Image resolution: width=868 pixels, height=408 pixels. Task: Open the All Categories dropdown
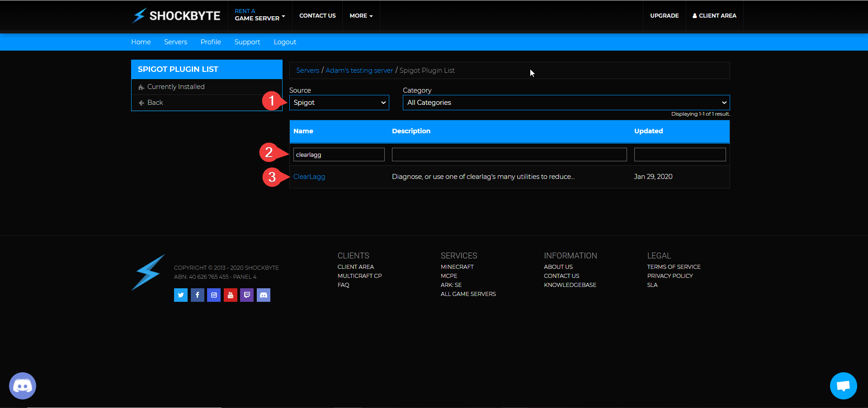coord(566,103)
